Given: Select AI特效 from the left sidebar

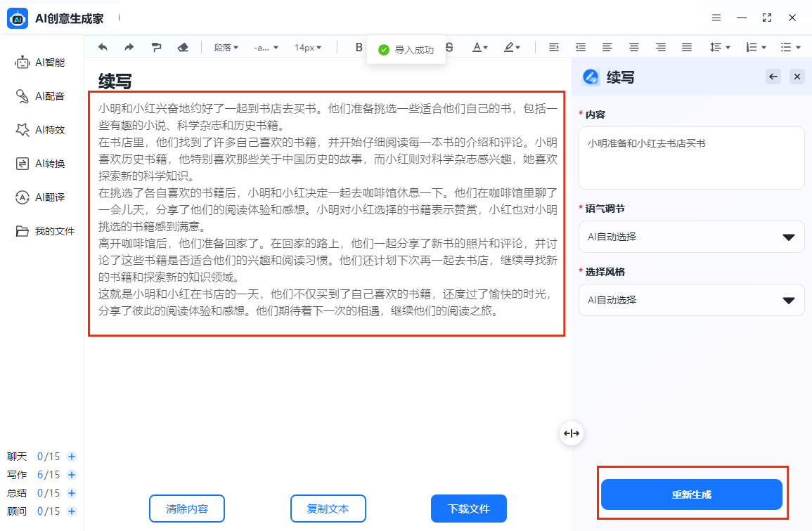Looking at the screenshot, I should pos(44,129).
